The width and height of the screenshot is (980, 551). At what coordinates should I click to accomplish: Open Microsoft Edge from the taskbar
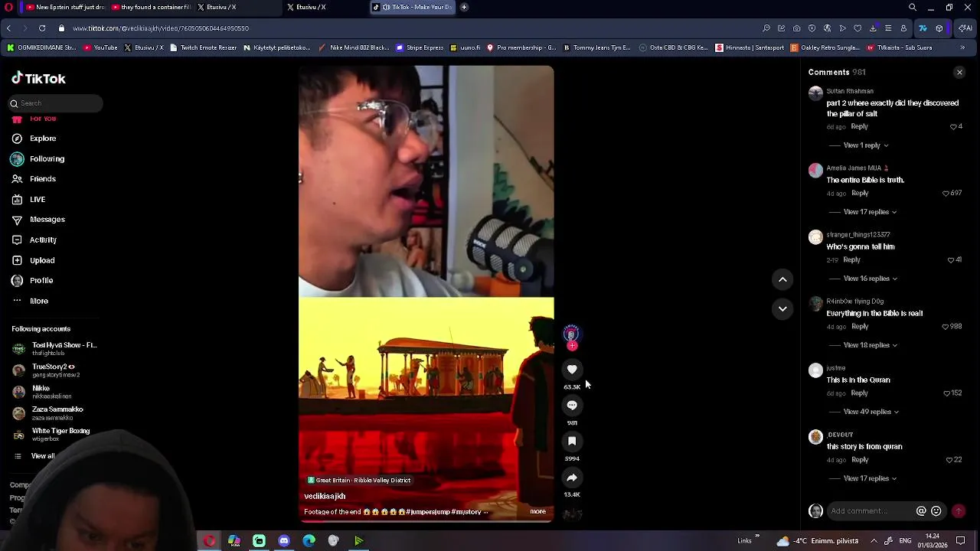pos(309,541)
